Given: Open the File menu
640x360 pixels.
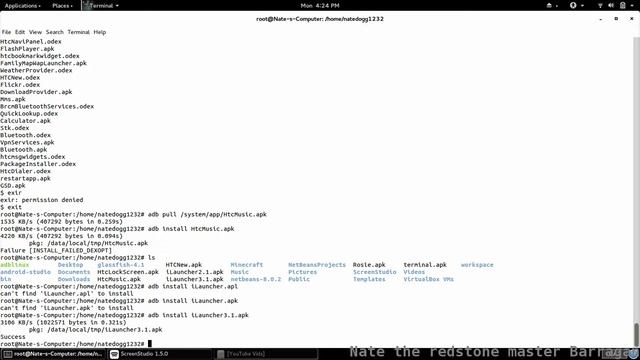Looking at the screenshot, I should (x=6, y=32).
